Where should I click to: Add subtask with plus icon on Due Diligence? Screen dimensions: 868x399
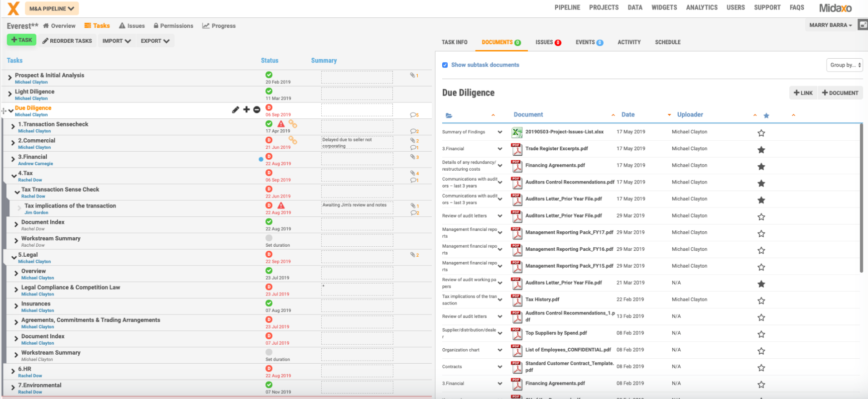pos(247,109)
